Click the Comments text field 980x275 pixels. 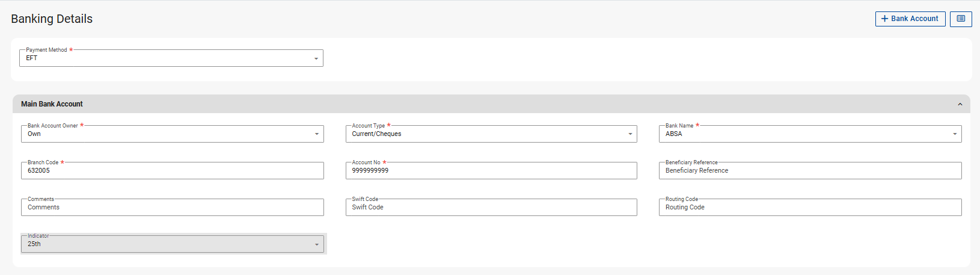172,208
